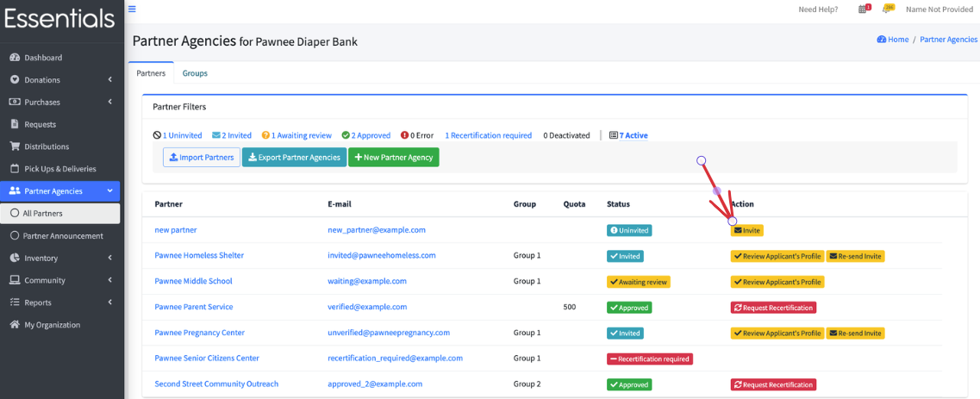Select the 7 Active filter
980x399 pixels.
pyautogui.click(x=628, y=135)
